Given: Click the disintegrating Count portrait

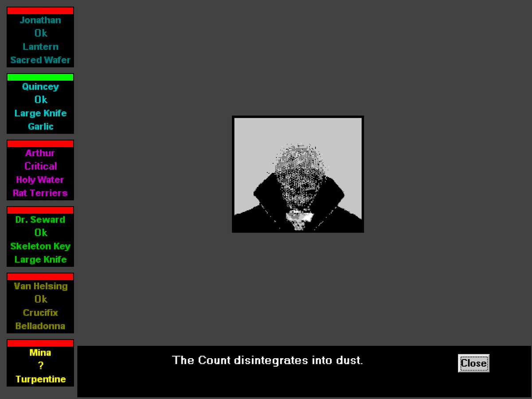Looking at the screenshot, I should tap(298, 174).
